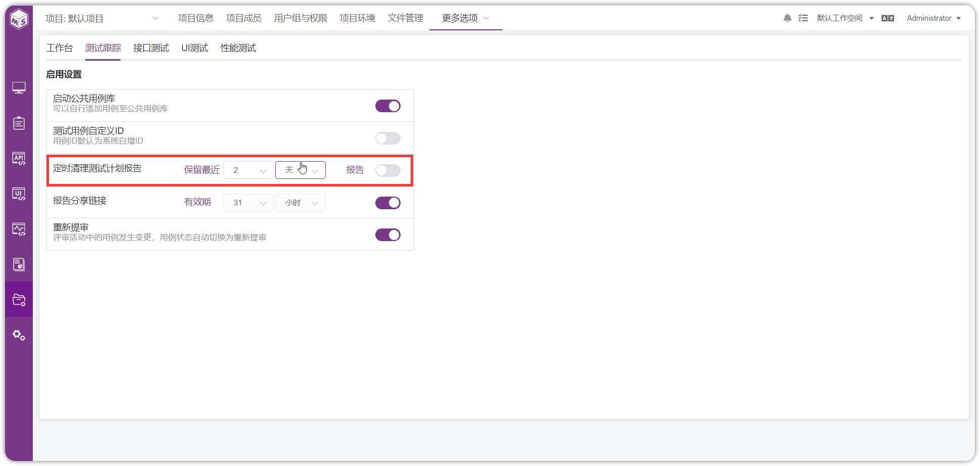Open test tracking clipboard icon in sidebar

[19, 123]
